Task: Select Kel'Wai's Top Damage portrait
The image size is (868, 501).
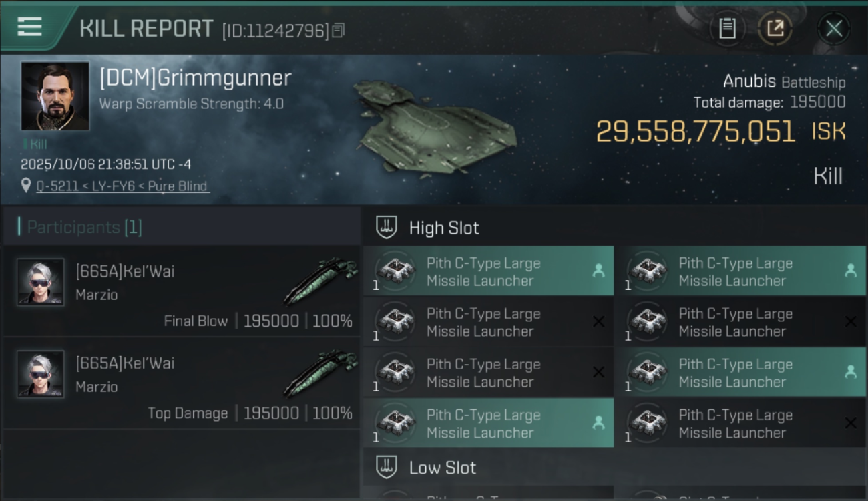Action: (41, 374)
